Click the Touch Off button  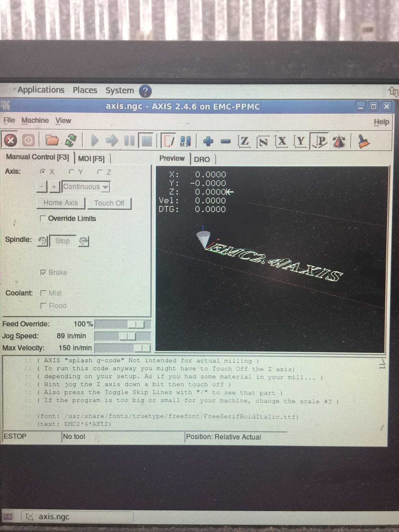[x=109, y=203]
